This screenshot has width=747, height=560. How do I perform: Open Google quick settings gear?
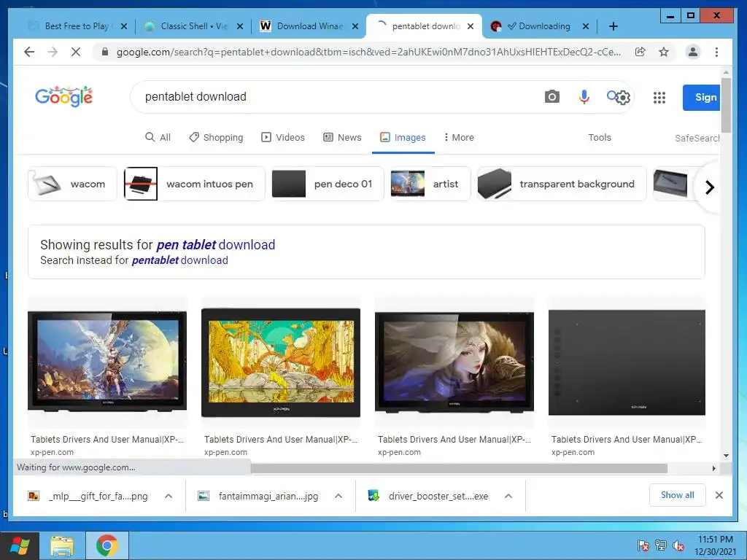[x=623, y=98]
